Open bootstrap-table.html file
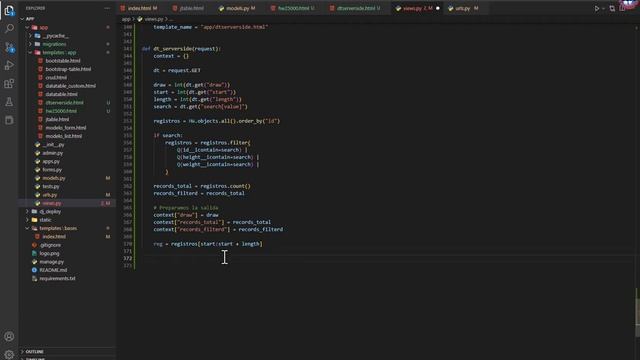640x360 pixels. [x=68, y=69]
